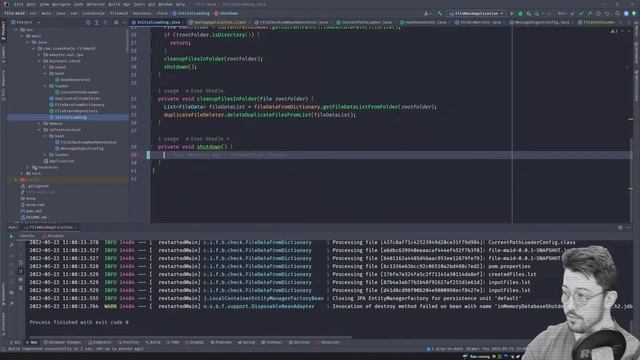Click InitialLoading in the breadcrumb bar
The height and width of the screenshot is (360, 640).
(191, 13)
